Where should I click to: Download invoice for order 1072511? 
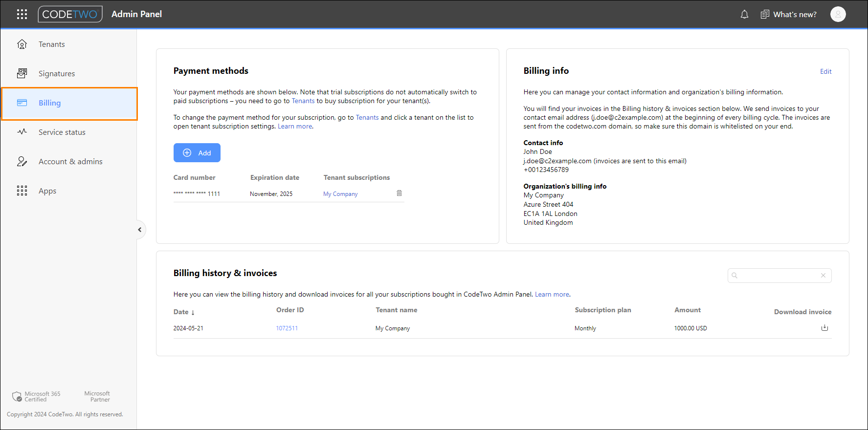tap(824, 328)
